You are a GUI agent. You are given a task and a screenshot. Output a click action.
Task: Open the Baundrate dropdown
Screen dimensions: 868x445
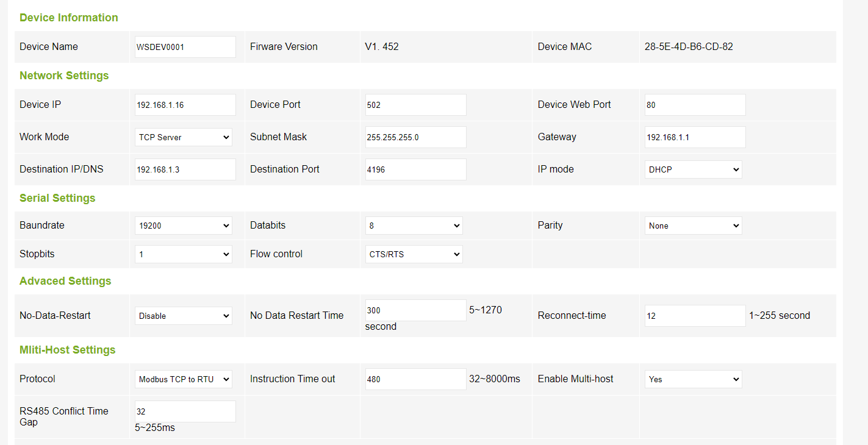pyautogui.click(x=183, y=226)
